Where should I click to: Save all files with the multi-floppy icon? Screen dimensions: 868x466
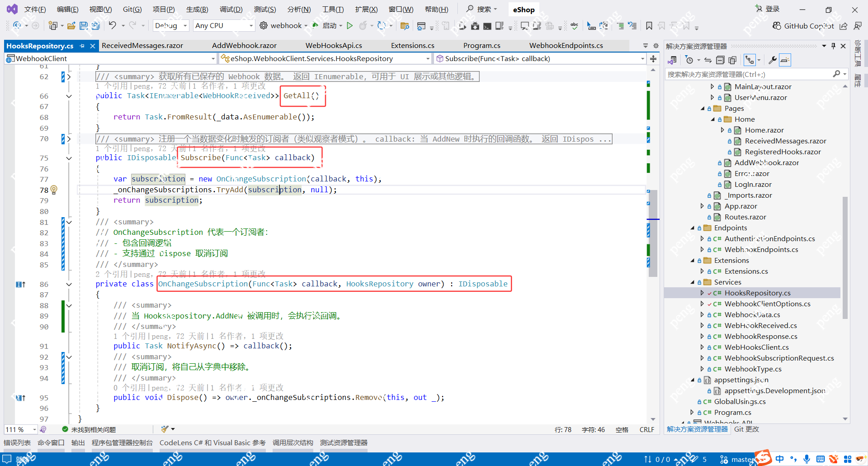pyautogui.click(x=96, y=26)
